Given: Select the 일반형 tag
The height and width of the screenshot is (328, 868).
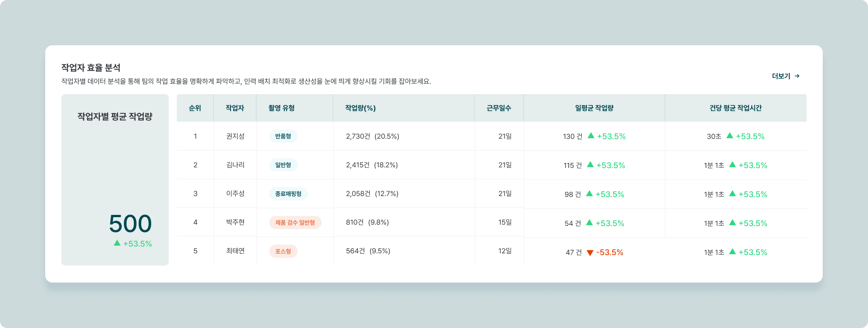Looking at the screenshot, I should click(x=283, y=165).
